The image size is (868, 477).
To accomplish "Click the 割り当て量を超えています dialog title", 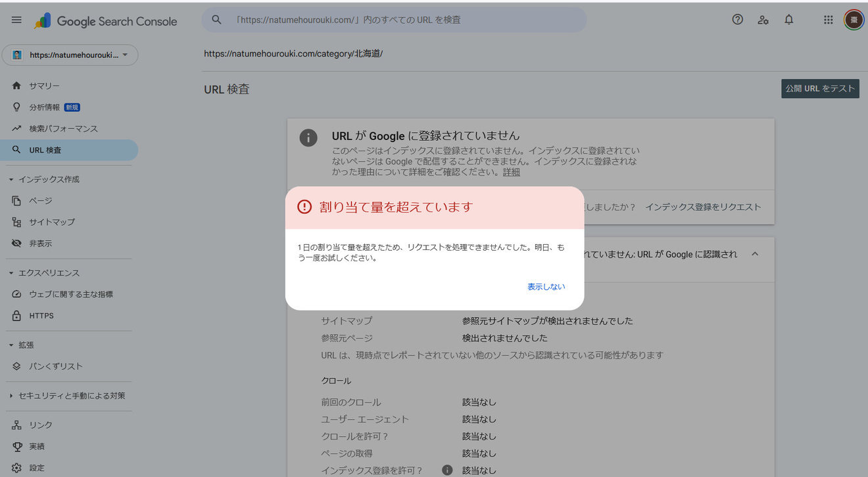I will click(396, 207).
